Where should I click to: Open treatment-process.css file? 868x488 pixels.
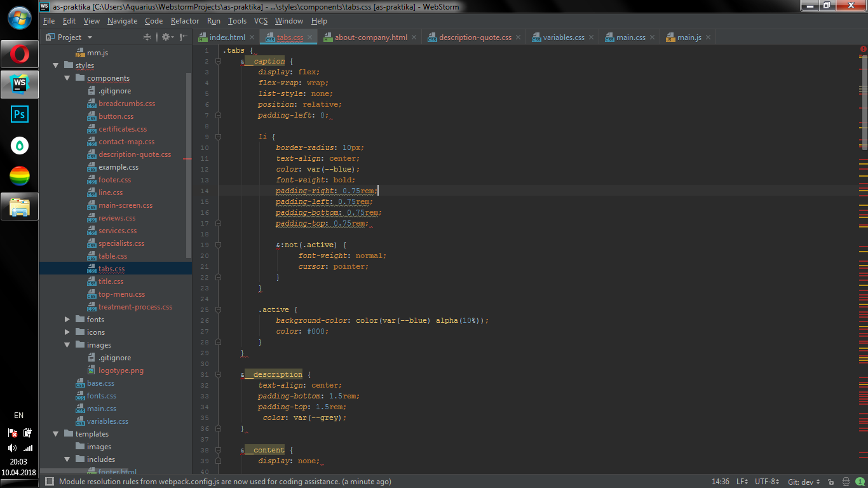(x=135, y=307)
